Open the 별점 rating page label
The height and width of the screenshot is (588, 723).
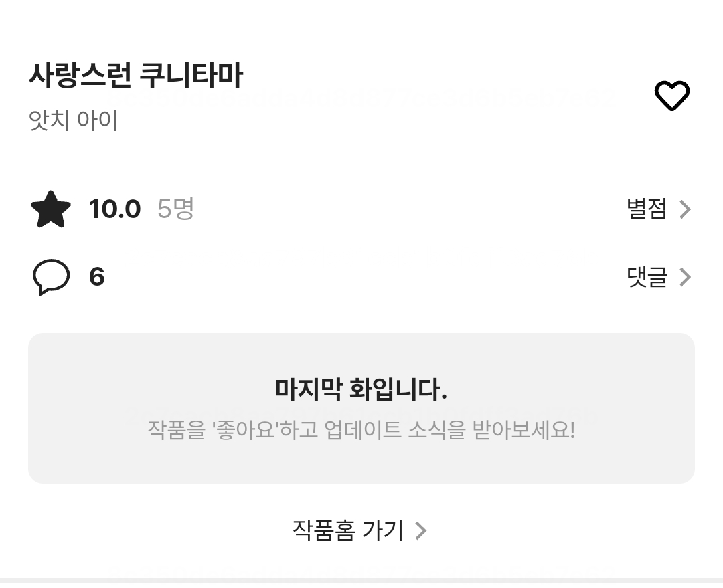[x=647, y=209]
